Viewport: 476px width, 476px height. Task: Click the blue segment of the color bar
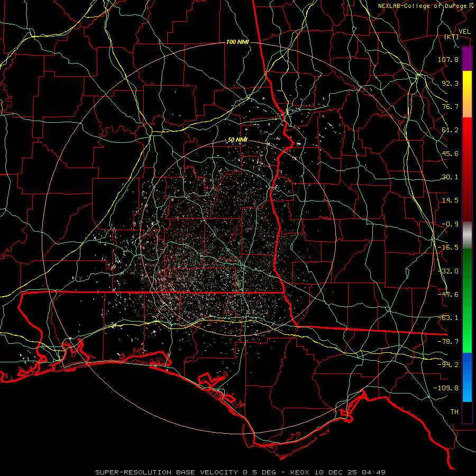467,377
